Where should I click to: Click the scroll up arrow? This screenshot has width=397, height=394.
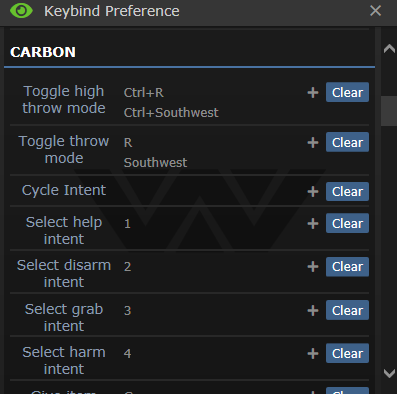coord(389,49)
